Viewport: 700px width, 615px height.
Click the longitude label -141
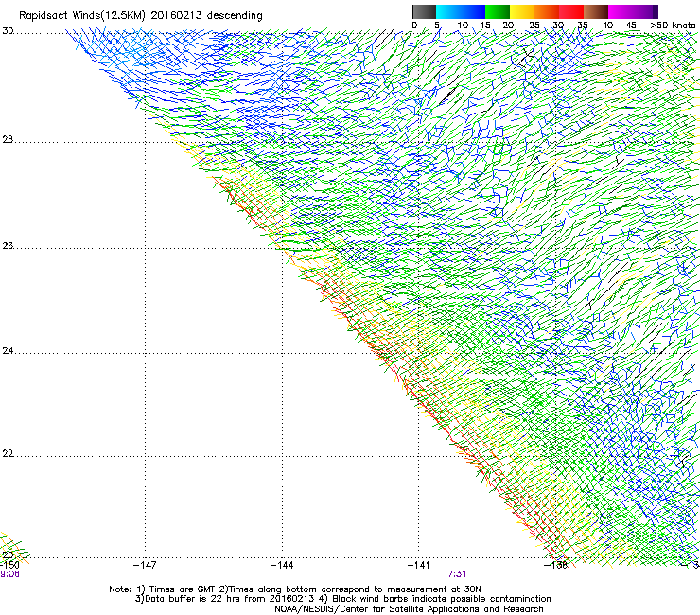tap(419, 565)
